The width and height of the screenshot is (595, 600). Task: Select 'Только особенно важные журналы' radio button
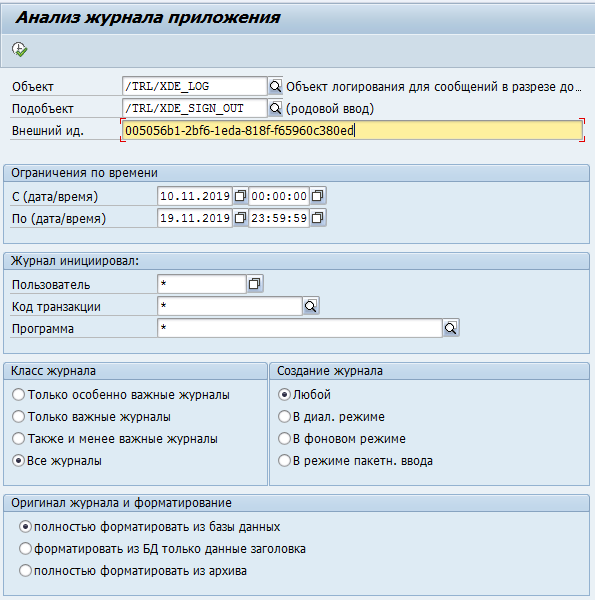pos(18,395)
